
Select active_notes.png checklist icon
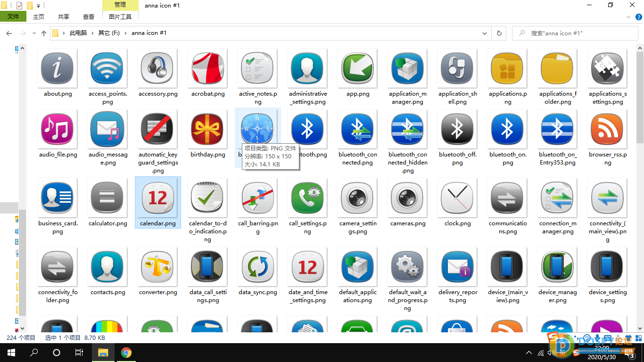(x=258, y=68)
